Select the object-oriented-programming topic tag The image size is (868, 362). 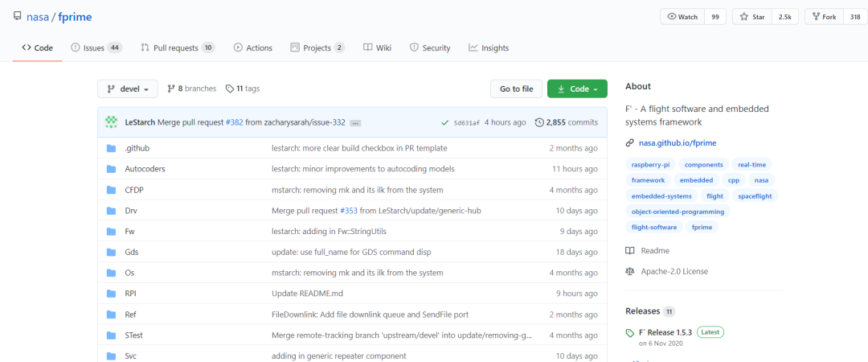(678, 212)
